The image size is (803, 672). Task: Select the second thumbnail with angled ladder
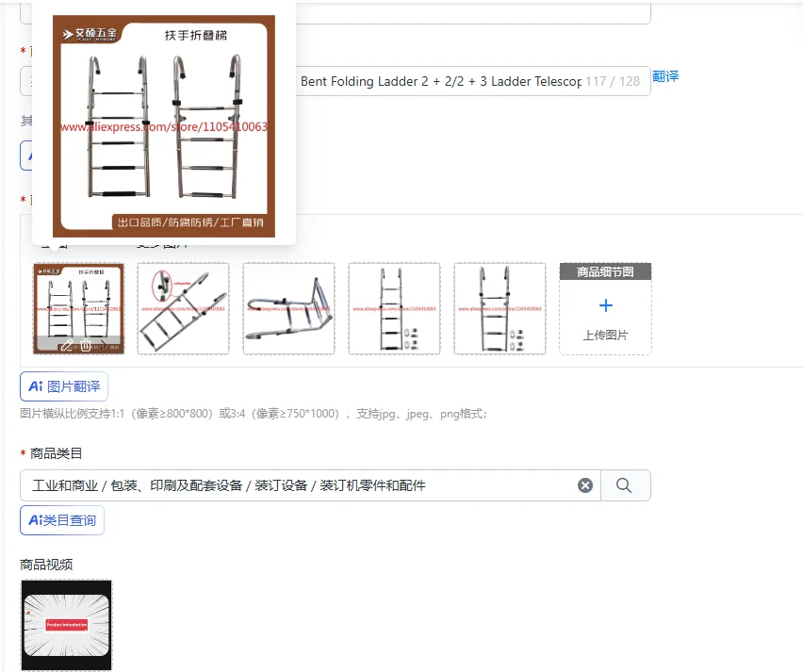(x=184, y=308)
